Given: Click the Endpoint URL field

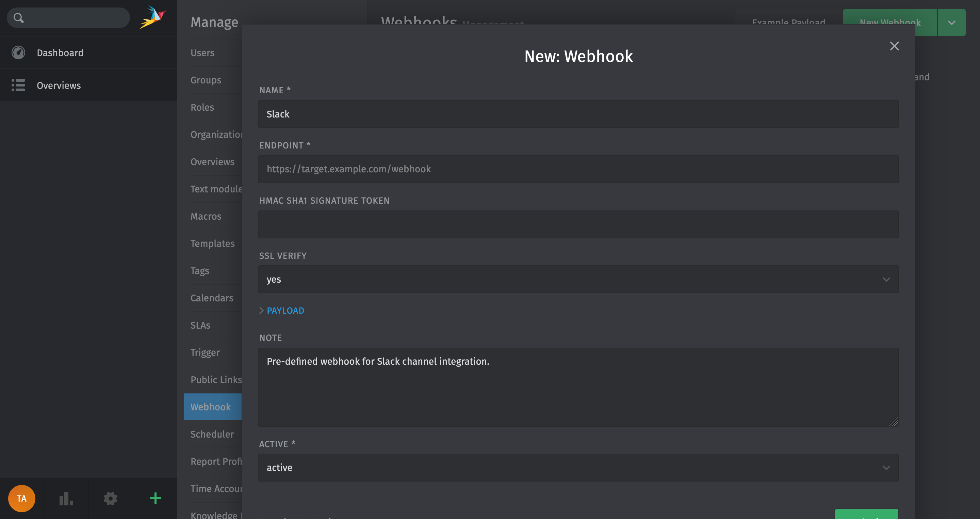Looking at the screenshot, I should pos(578,169).
